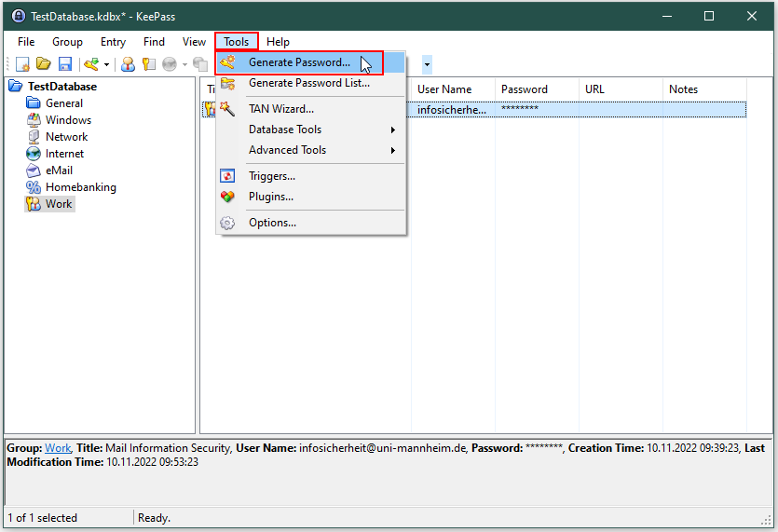Select the TestDatabase root group

[62, 87]
